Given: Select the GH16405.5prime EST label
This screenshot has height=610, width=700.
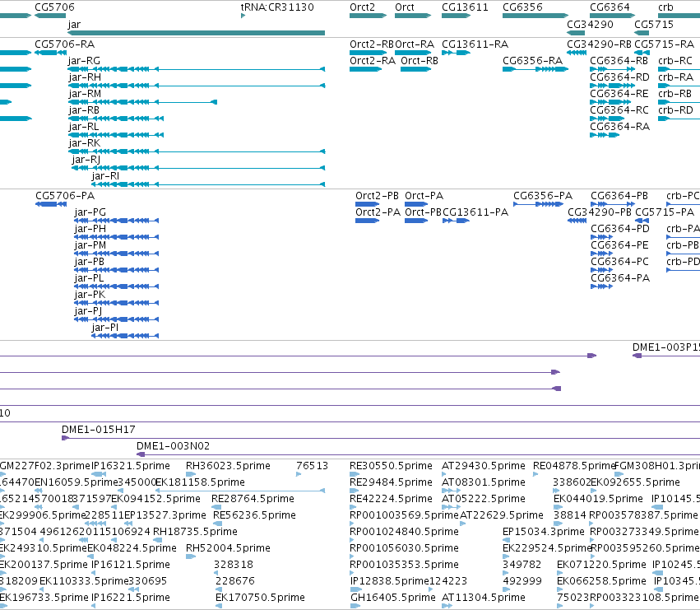Looking at the screenshot, I should pyautogui.click(x=393, y=598).
